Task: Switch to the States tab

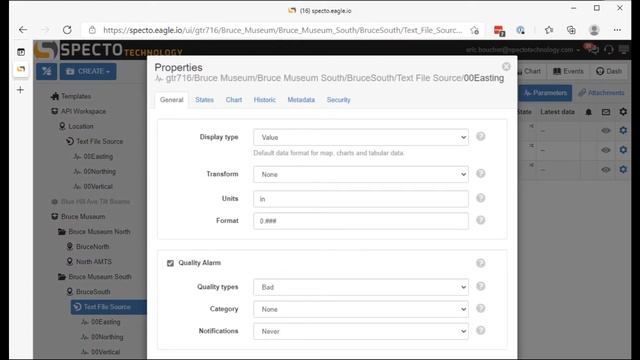Action: click(204, 100)
